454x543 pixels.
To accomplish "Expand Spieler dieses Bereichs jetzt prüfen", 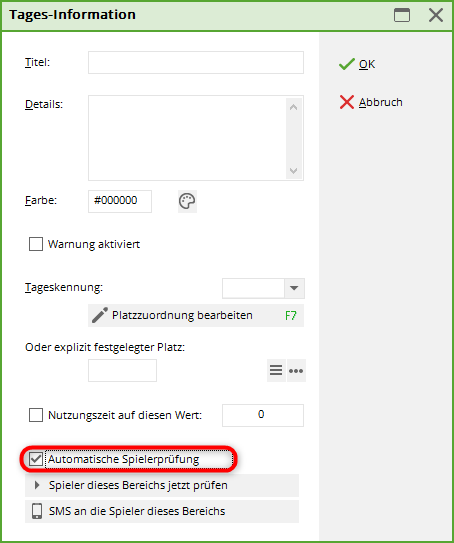I will pos(162,485).
